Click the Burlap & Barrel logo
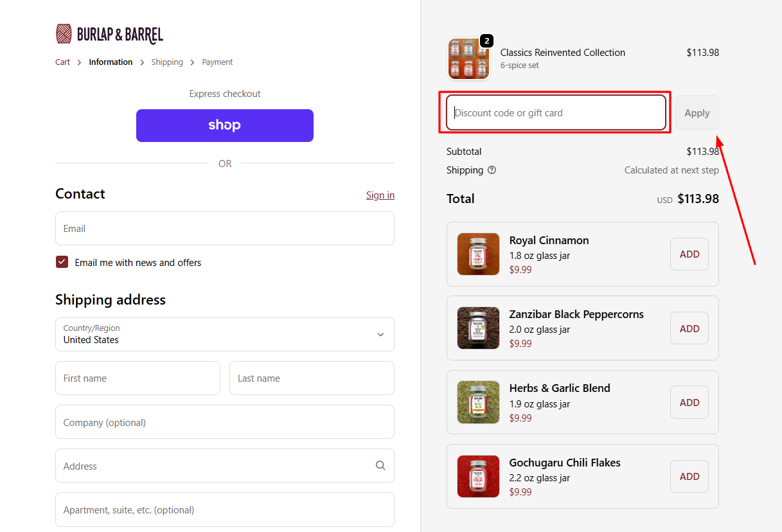 (109, 34)
